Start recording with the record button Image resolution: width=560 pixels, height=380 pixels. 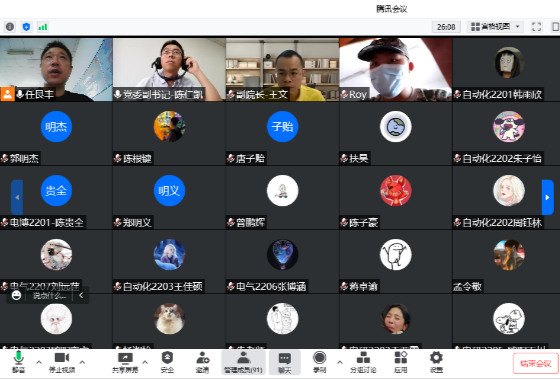(x=319, y=362)
